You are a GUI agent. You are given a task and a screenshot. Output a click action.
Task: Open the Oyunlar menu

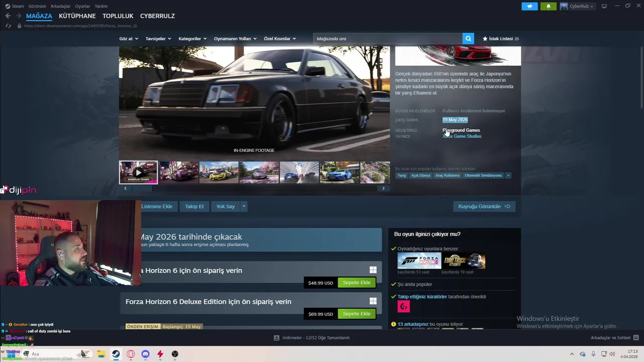point(83,6)
